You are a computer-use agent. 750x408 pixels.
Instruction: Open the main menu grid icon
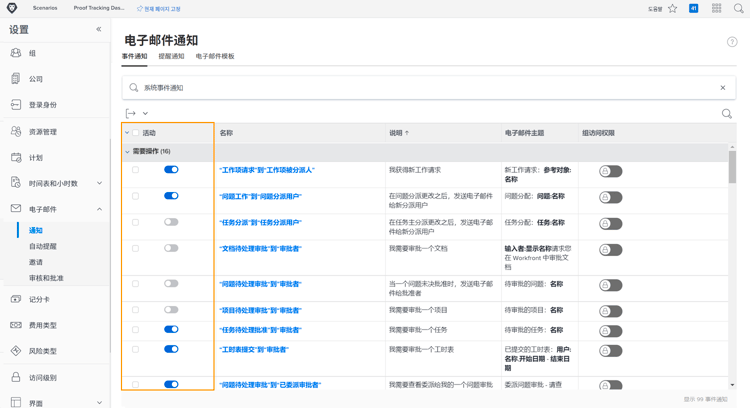[717, 8]
